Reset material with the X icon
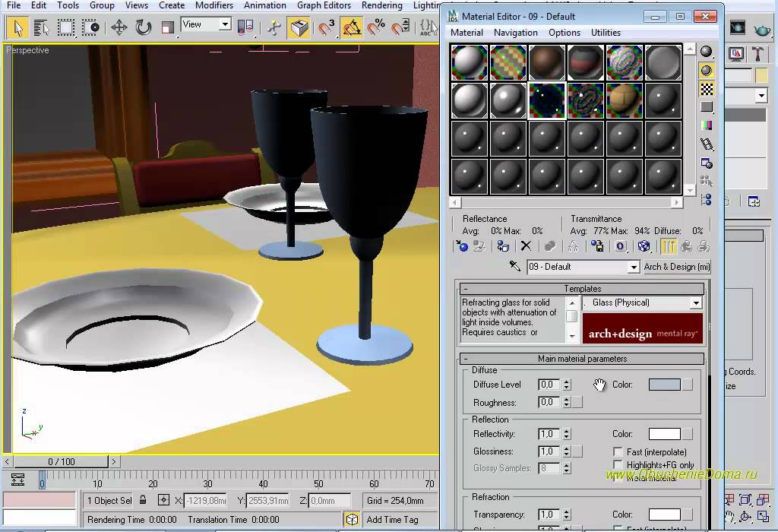778x532 pixels. coord(525,246)
